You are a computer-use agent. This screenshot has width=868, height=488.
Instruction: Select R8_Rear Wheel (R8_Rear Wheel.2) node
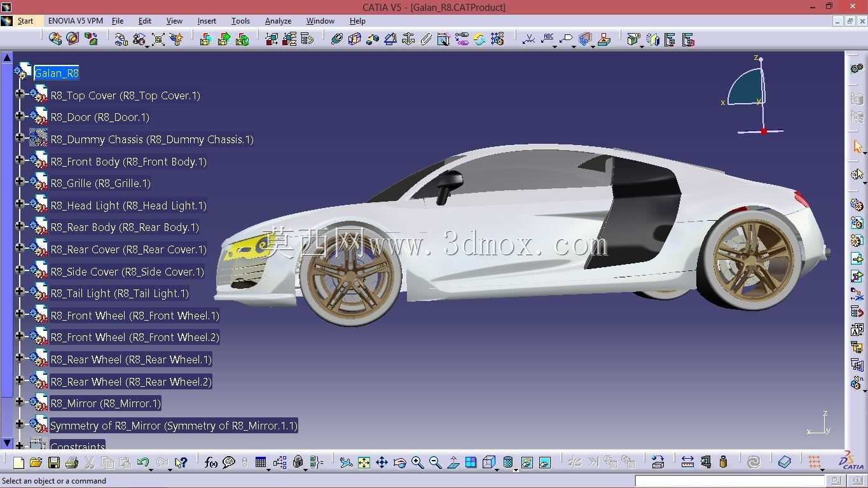[x=131, y=382]
